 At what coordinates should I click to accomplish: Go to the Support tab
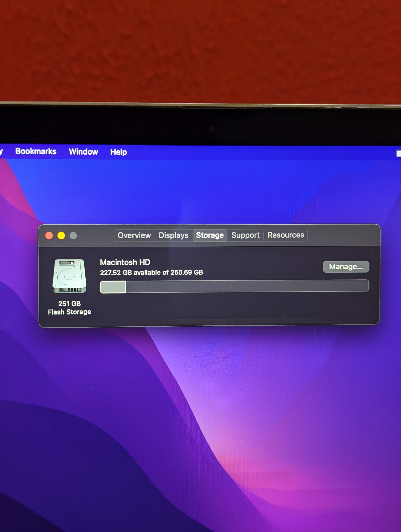(246, 235)
